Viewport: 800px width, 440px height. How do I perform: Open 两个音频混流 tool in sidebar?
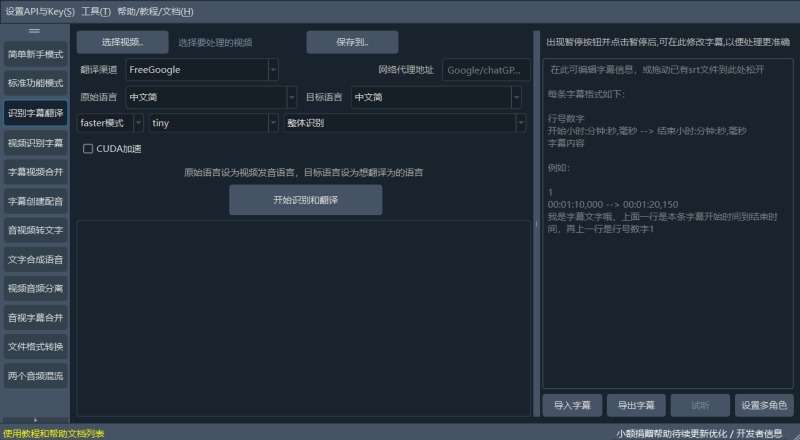(35, 376)
